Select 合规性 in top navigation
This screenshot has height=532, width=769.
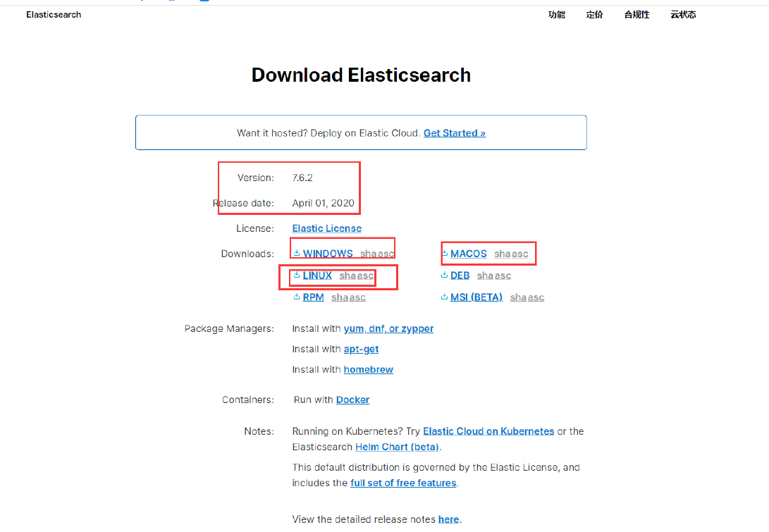[x=636, y=15]
